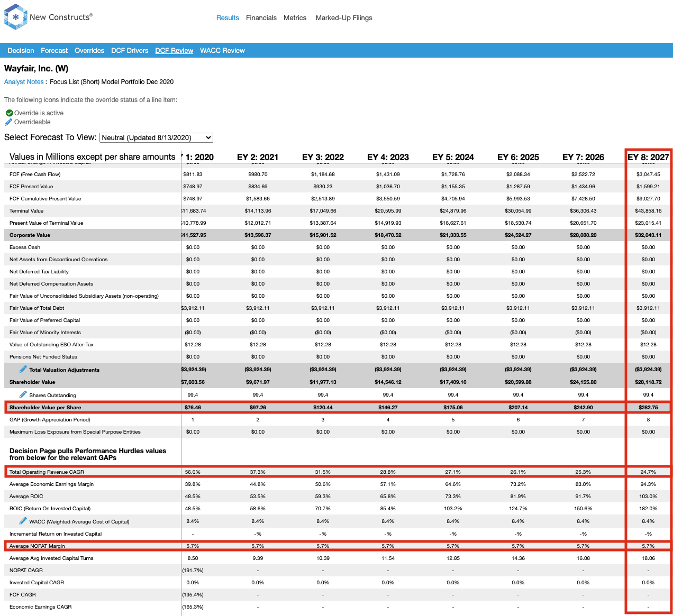Click the Fair Value of Total Debt label
673x616 pixels.
point(37,308)
